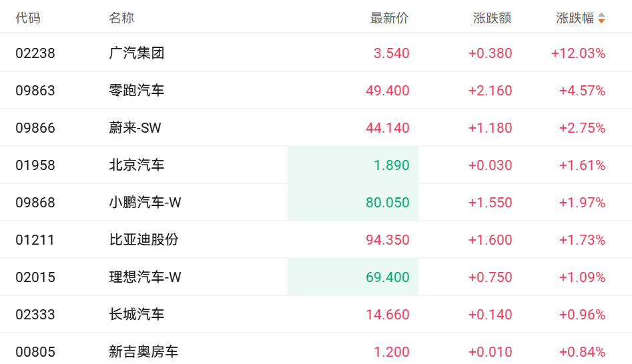Screen dimensions: 632x364
Task: Click the 理想汽车-W stock name
Action: click(145, 277)
